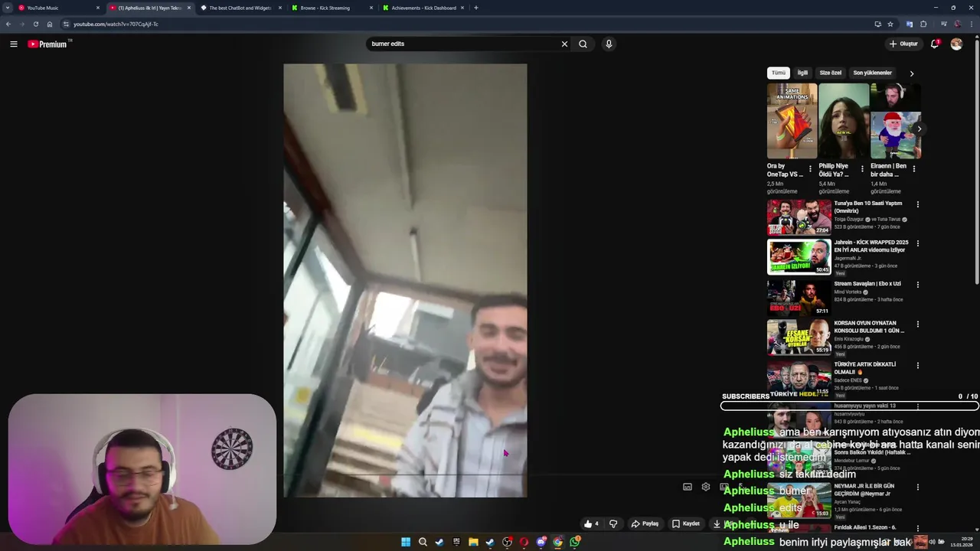The width and height of the screenshot is (980, 551).
Task: Open WhatsApp from the taskbar
Action: point(574,542)
